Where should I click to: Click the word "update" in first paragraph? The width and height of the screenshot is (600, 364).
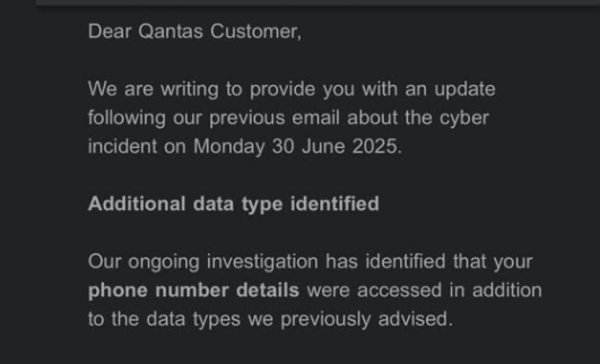(464, 89)
